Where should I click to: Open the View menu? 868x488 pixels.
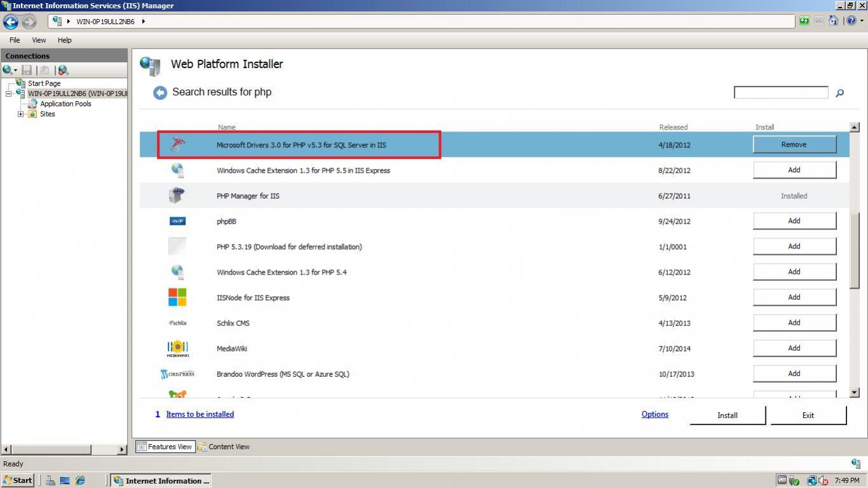[x=39, y=40]
